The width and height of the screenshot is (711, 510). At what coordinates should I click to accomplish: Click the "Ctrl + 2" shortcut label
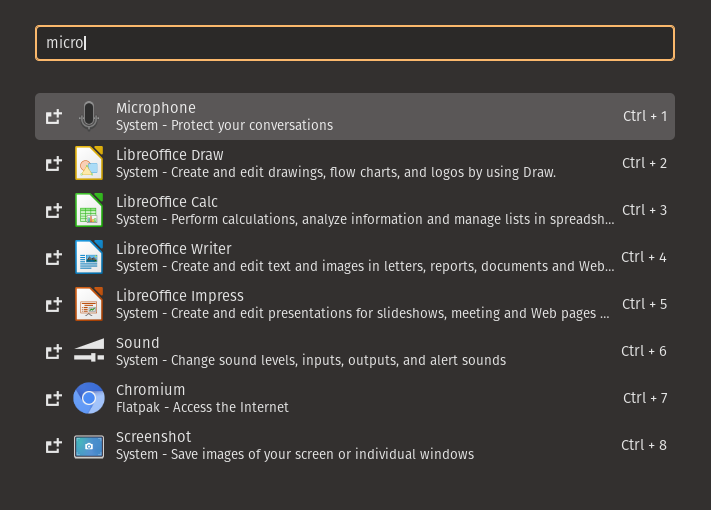644,163
